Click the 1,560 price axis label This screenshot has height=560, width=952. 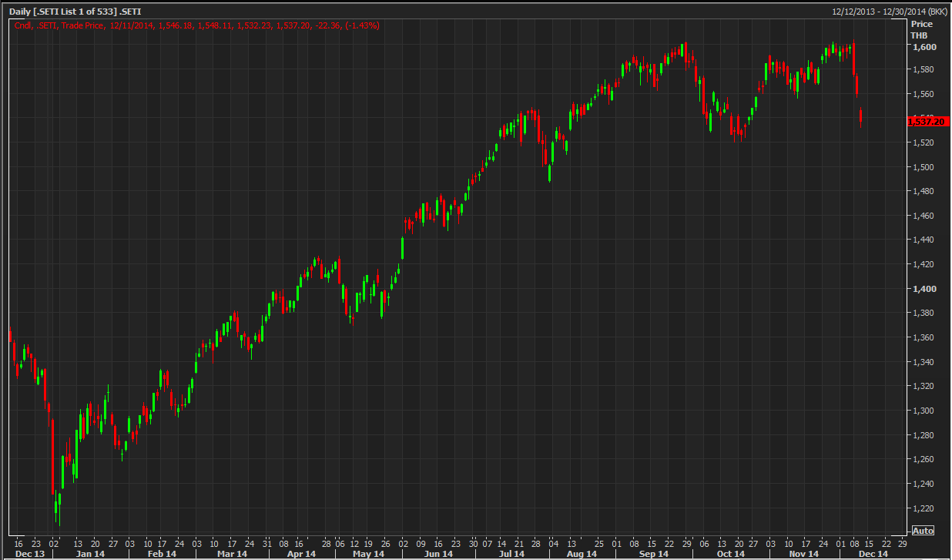(x=924, y=94)
